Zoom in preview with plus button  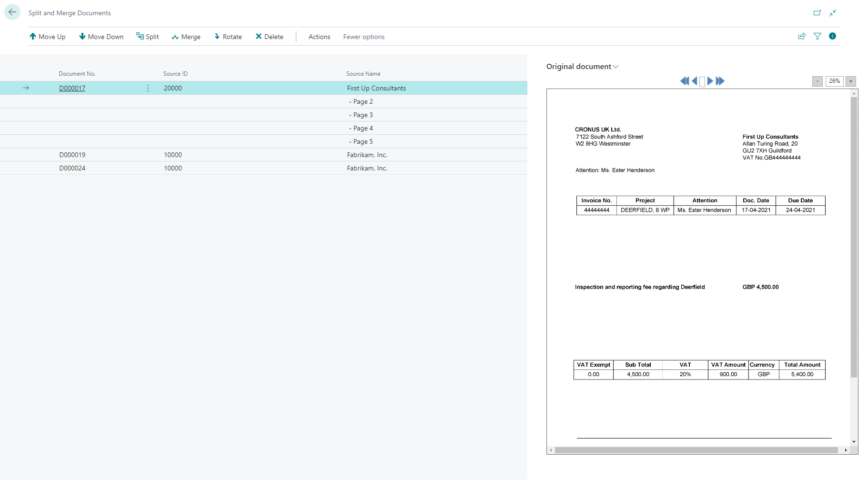(x=851, y=81)
